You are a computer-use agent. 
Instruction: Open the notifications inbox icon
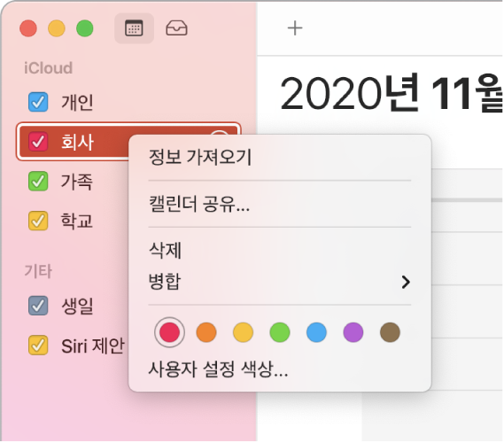tap(176, 28)
